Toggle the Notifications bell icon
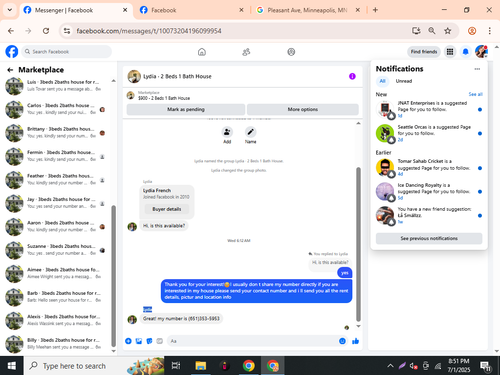The image size is (500, 375). point(465,52)
